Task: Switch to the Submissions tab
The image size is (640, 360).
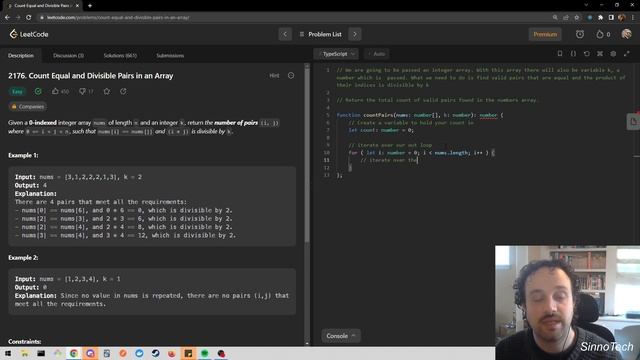Action: [170, 56]
